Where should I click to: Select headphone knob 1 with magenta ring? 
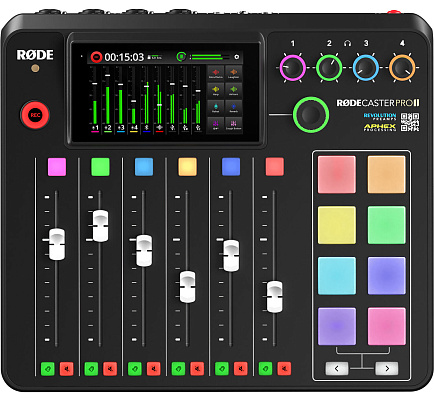coord(292,68)
